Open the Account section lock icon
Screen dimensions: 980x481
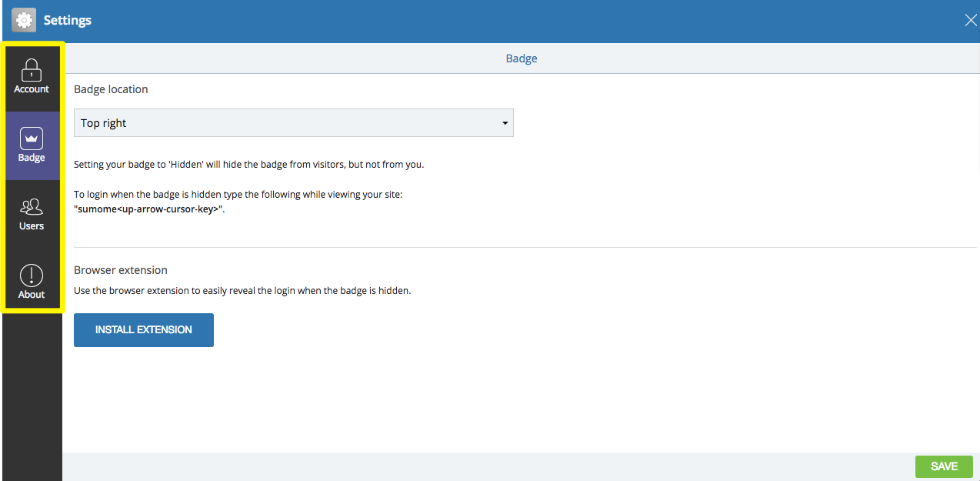(32, 70)
